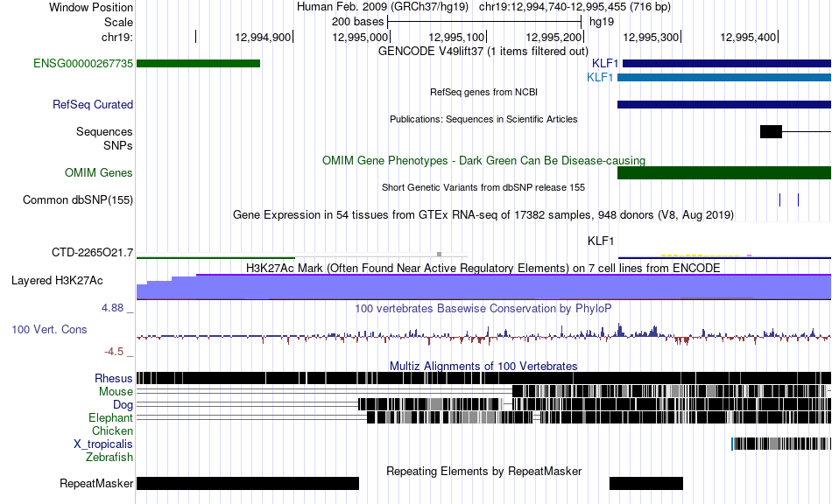Open the GTEx Gene Expression track title

[483, 214]
